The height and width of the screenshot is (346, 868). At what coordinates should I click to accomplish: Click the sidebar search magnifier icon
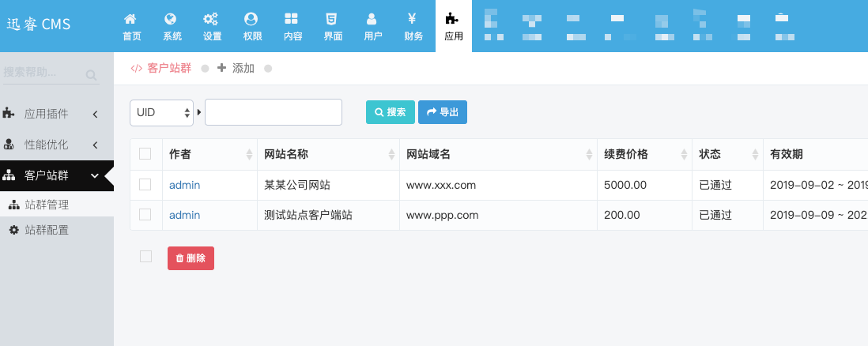click(92, 75)
